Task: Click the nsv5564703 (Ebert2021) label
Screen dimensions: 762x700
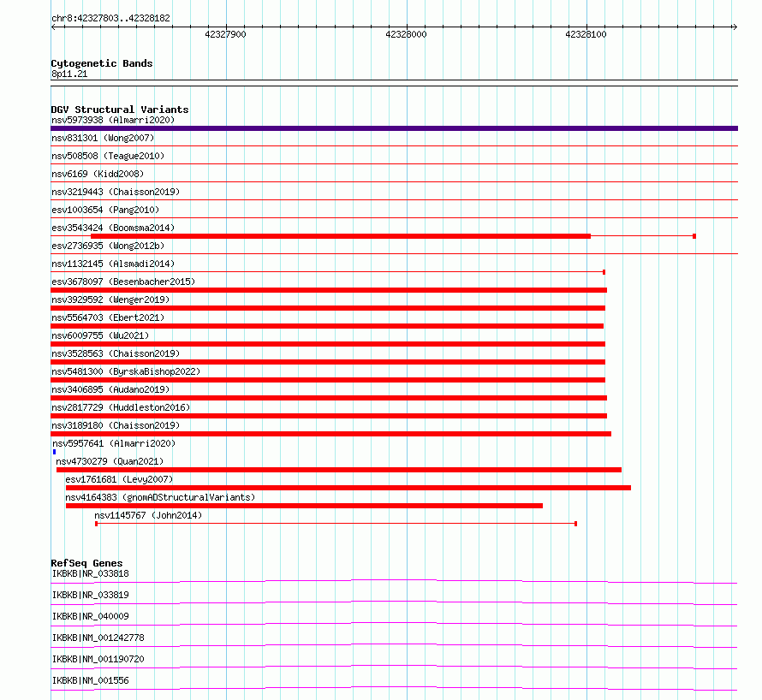Action: [x=108, y=317]
